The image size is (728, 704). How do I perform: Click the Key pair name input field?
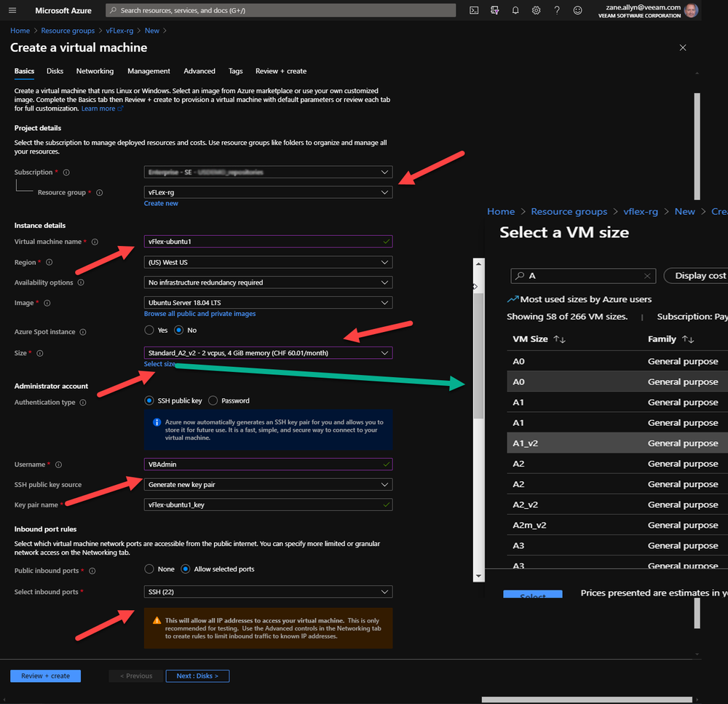[268, 505]
